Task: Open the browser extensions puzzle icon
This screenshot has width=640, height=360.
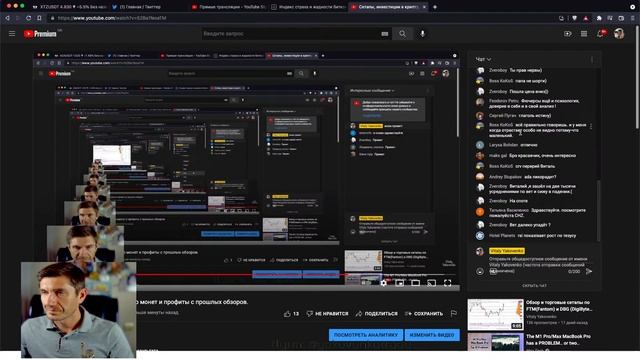Action: (599, 18)
